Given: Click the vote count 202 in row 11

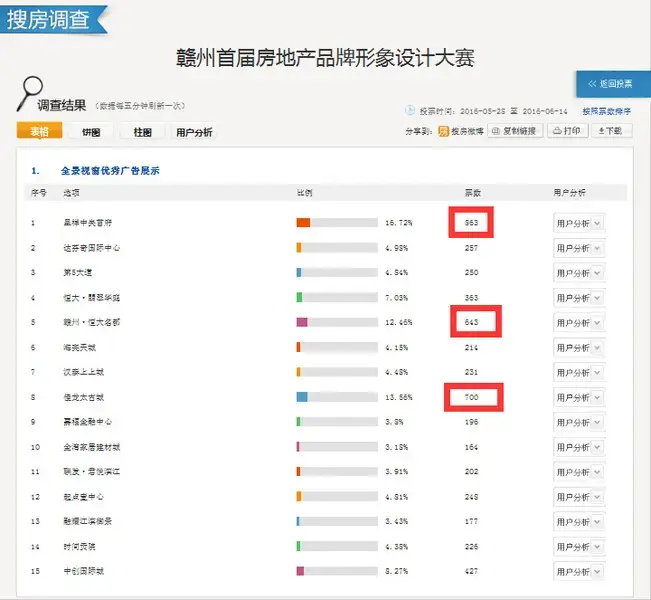Looking at the screenshot, I should (471, 472).
